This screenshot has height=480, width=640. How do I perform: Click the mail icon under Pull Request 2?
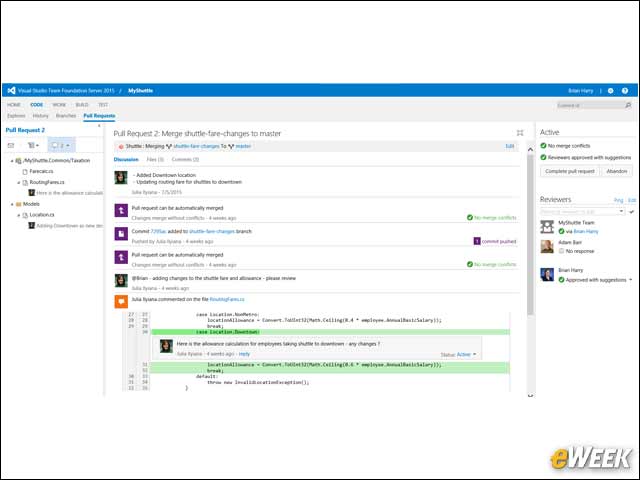pos(11,145)
